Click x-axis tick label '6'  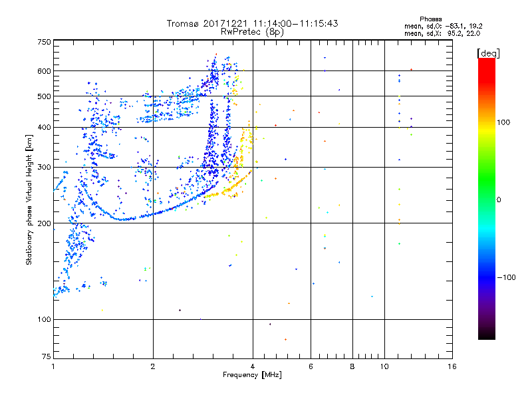pyautogui.click(x=311, y=366)
